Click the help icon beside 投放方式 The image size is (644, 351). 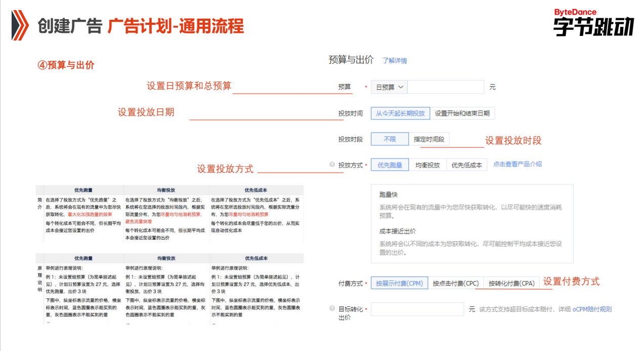coord(331,165)
